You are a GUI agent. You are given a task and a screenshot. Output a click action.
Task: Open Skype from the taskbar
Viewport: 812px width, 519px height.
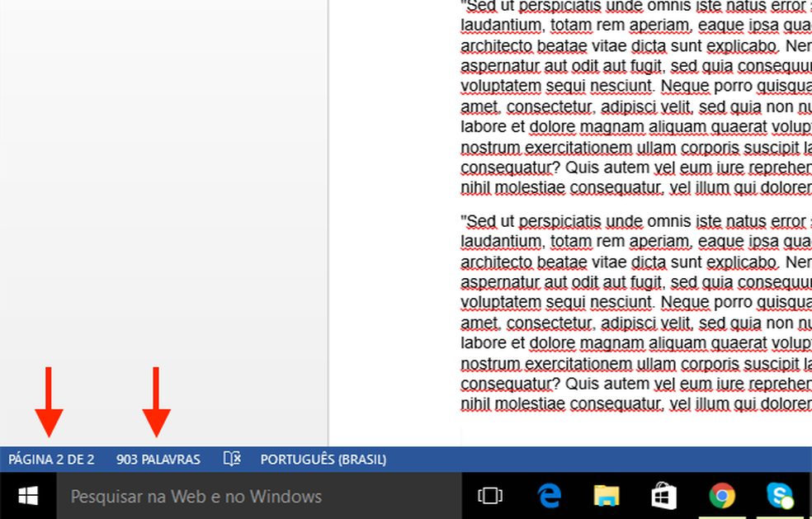780,495
